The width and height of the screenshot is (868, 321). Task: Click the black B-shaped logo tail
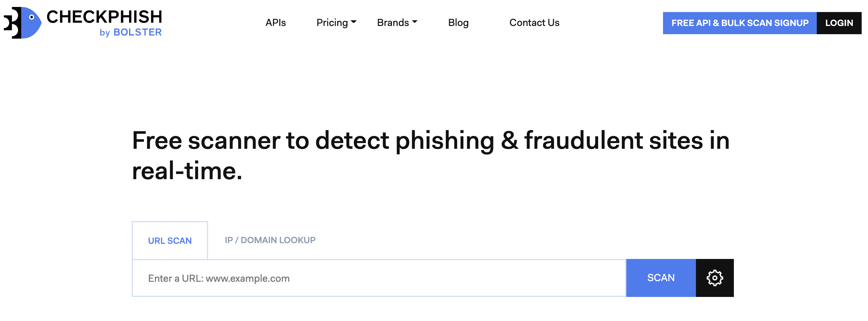(12, 22)
